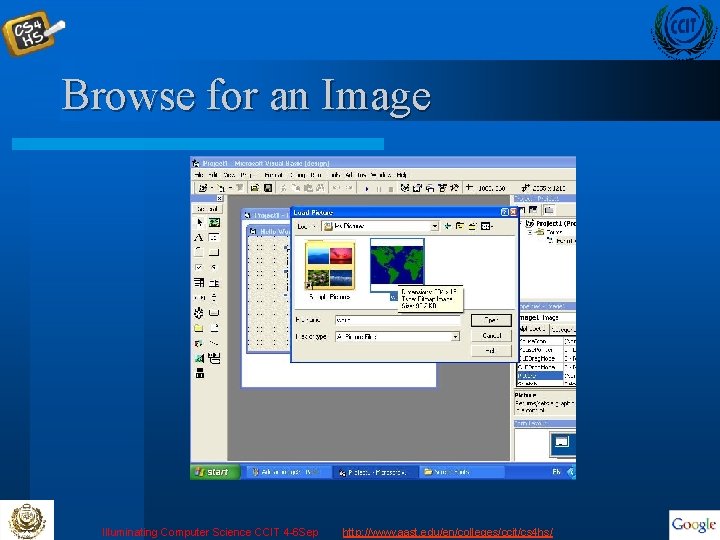The width and height of the screenshot is (720, 540).
Task: Click the Help button below Cancel
Action: [x=491, y=351]
